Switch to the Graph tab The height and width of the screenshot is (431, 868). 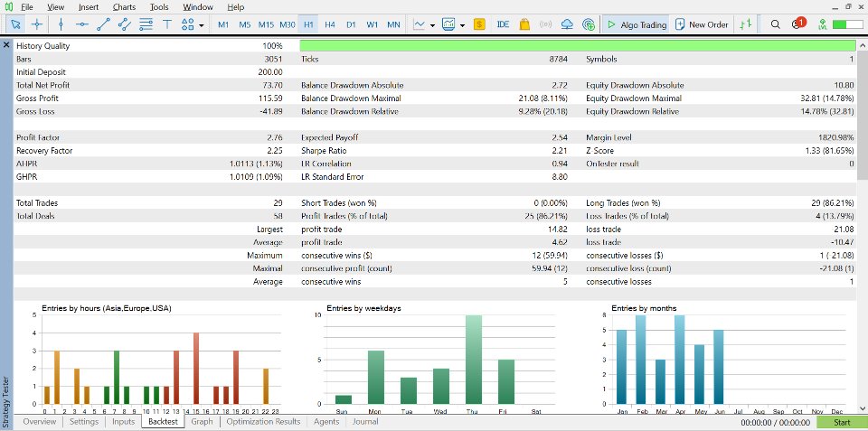202,422
